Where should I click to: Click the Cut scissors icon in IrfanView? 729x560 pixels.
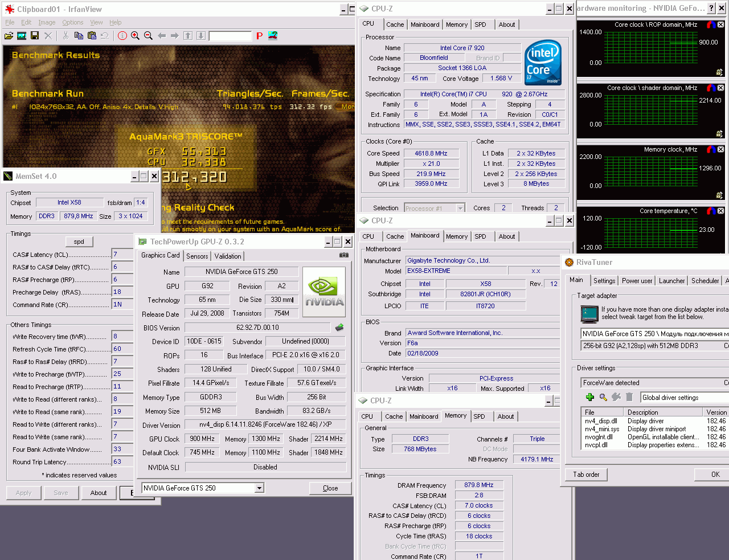(65, 36)
